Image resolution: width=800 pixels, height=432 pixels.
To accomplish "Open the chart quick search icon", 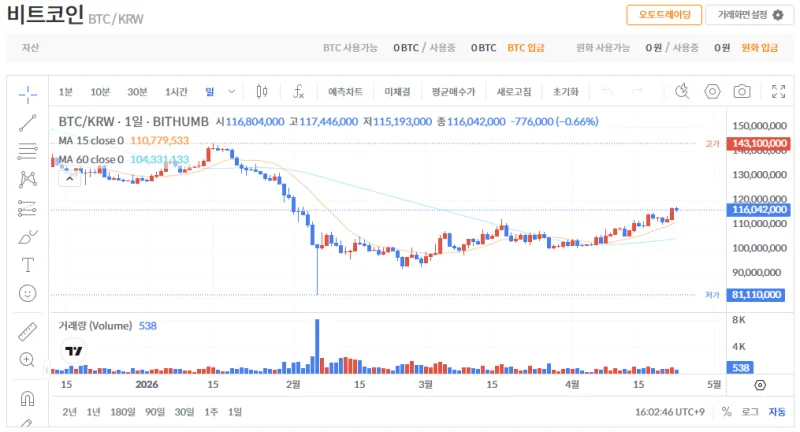I will (x=682, y=92).
